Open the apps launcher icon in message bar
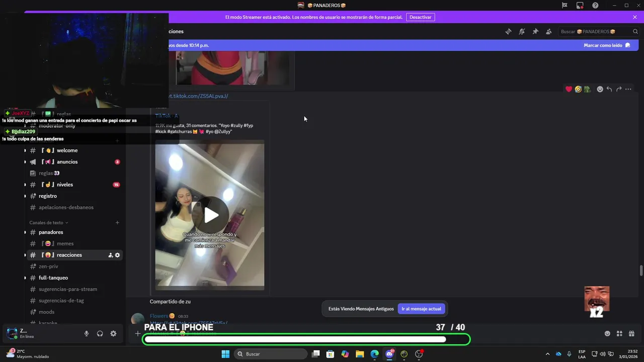Viewport: 644px width, 362px height. 619,333
